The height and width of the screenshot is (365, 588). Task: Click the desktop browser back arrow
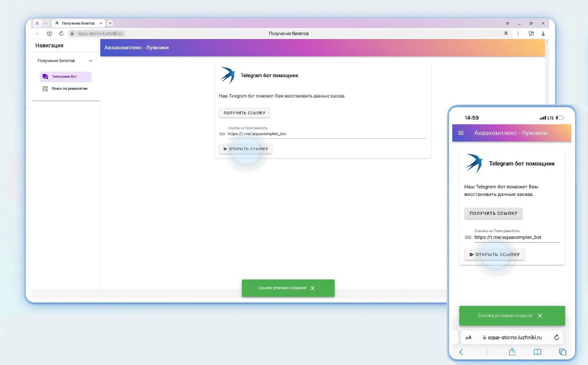38,34
